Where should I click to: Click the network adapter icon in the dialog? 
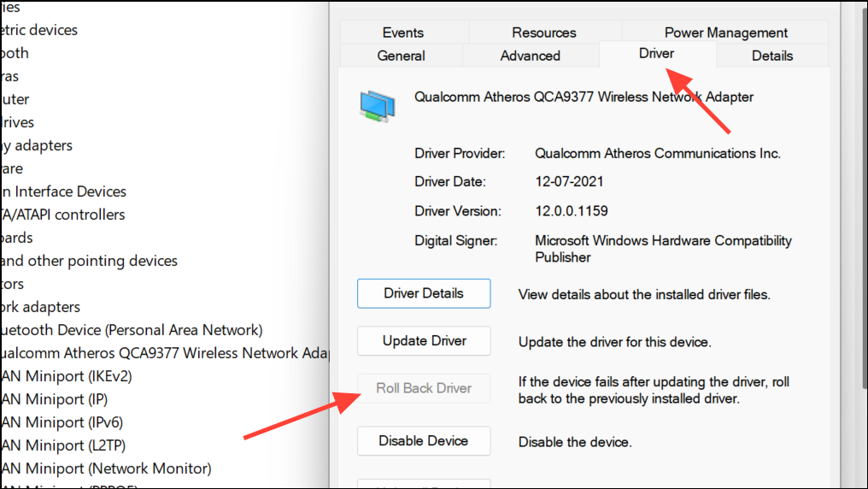click(x=377, y=103)
